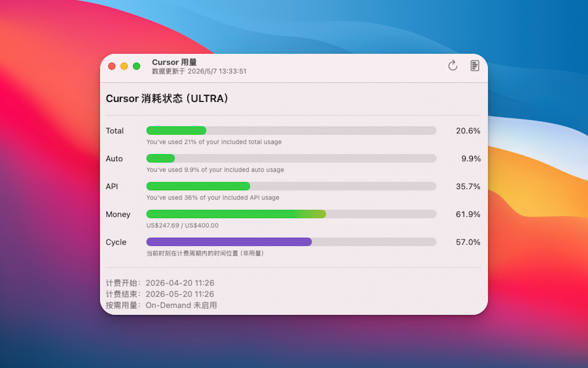This screenshot has width=588, height=368.
Task: Select the 35.7% API value
Action: coord(468,186)
